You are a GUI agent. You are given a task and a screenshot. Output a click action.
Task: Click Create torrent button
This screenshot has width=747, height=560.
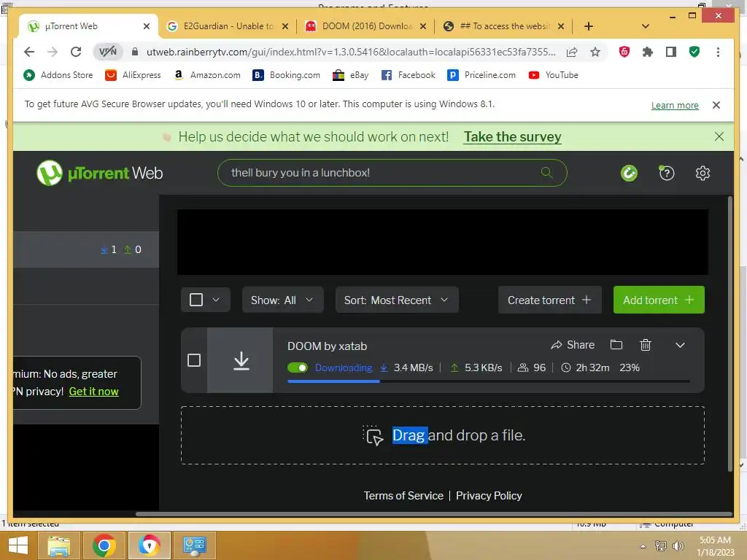pos(549,300)
